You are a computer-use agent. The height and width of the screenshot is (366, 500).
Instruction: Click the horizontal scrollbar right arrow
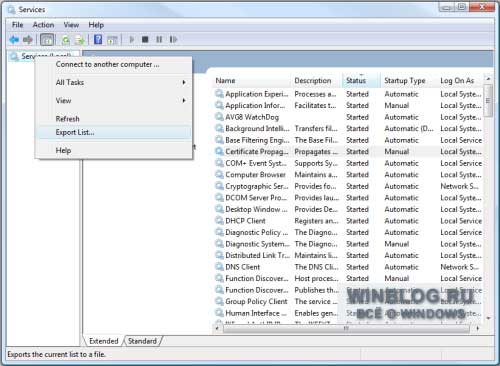coord(478,329)
